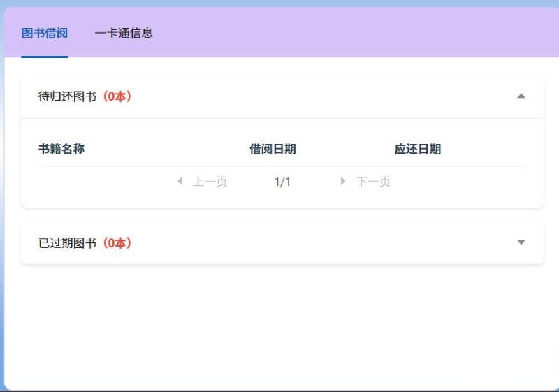Switch to the 图书借阅 tab
559x392 pixels.
44,33
